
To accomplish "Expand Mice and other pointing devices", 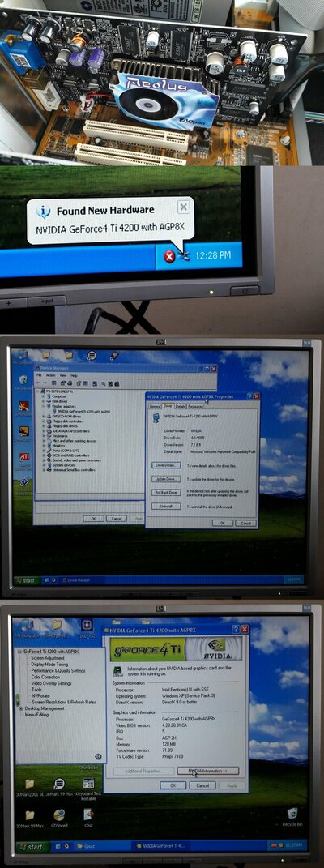I will (43, 441).
